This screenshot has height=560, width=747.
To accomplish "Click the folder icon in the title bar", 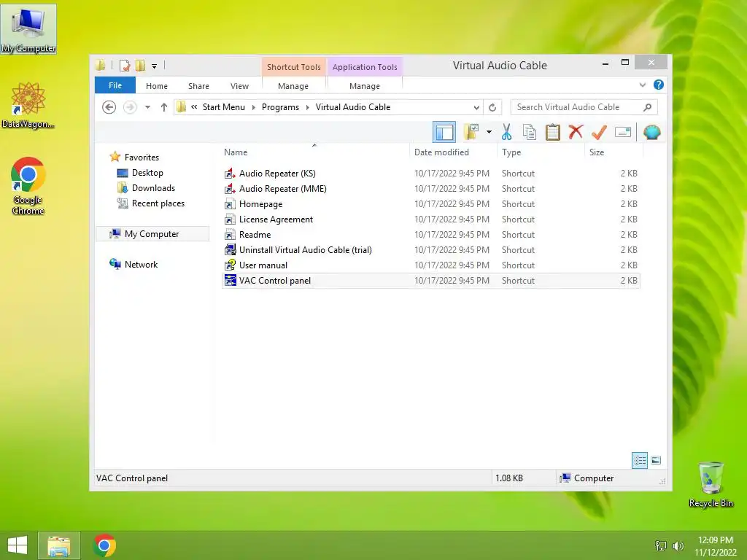I will 101,65.
